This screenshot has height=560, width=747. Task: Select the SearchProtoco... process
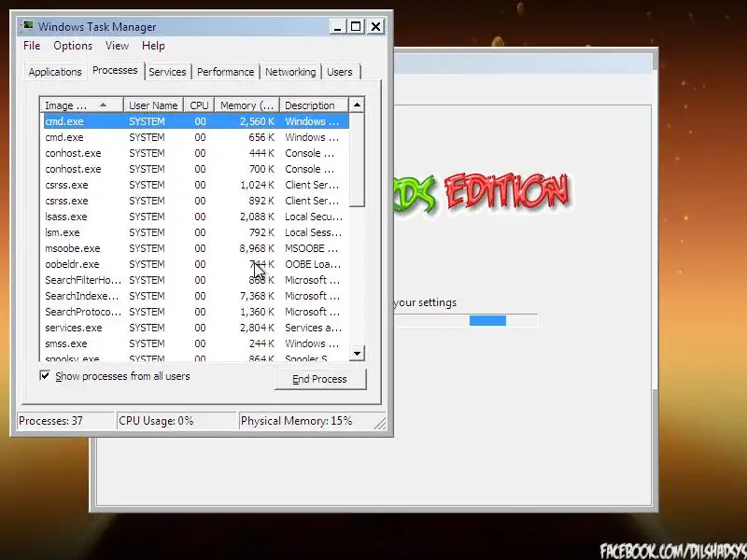pyautogui.click(x=196, y=312)
